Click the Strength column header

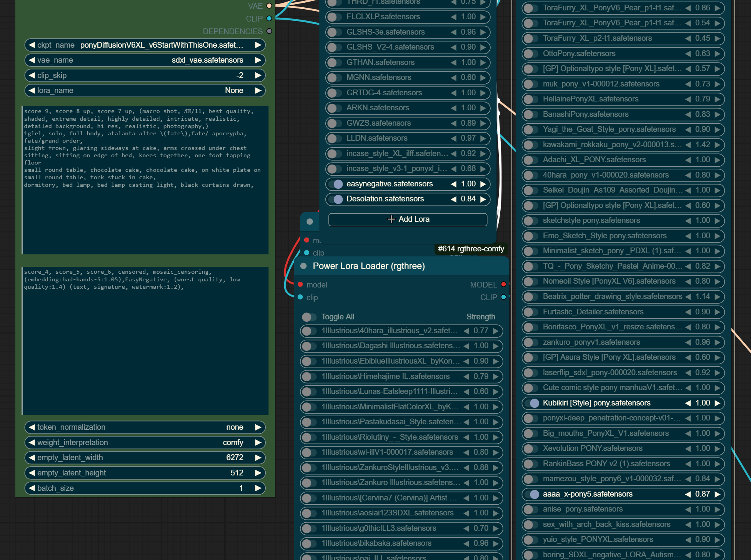coord(481,317)
